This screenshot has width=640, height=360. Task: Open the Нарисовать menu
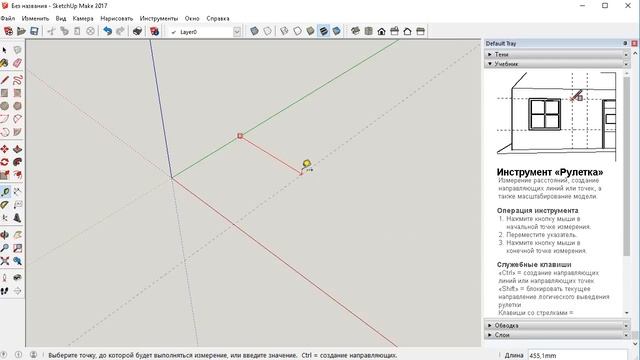click(x=117, y=18)
